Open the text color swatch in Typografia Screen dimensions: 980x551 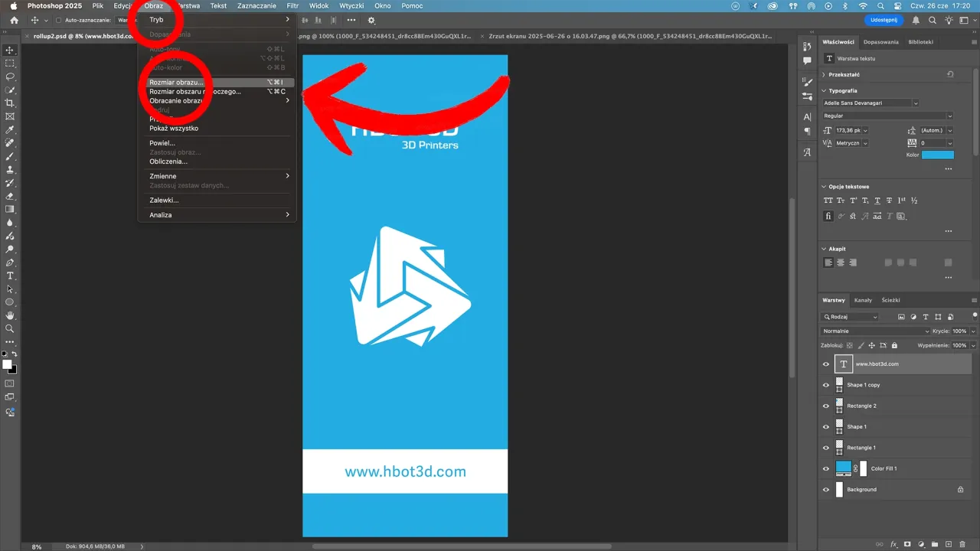click(937, 155)
